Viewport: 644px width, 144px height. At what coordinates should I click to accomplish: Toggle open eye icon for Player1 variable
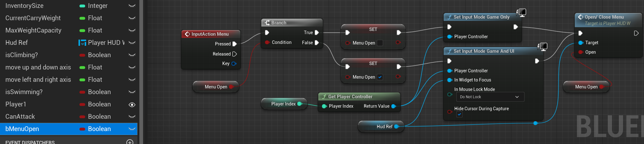click(x=132, y=105)
